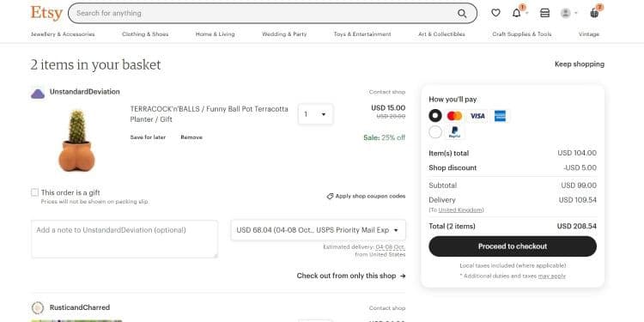Open the Shop Manager icon

[544, 13]
